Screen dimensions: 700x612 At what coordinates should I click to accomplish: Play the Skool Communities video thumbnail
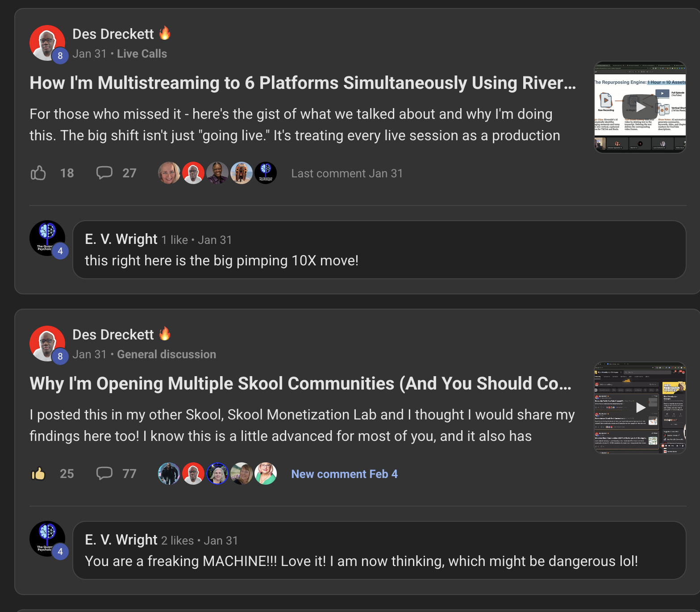640,407
